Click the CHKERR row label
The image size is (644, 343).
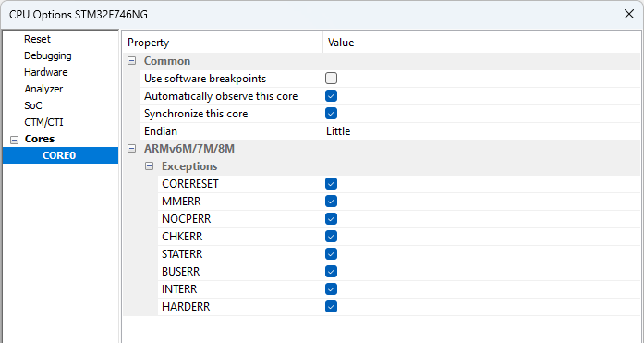coord(182,237)
